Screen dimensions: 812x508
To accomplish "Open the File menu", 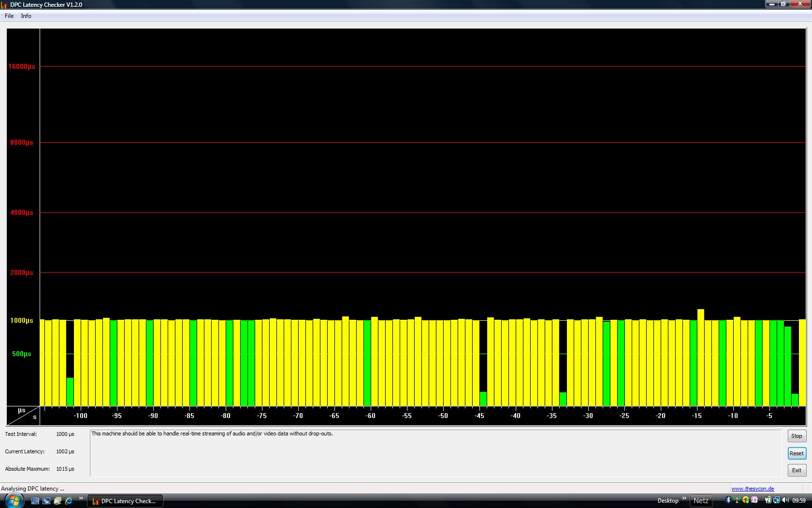I will point(9,16).
